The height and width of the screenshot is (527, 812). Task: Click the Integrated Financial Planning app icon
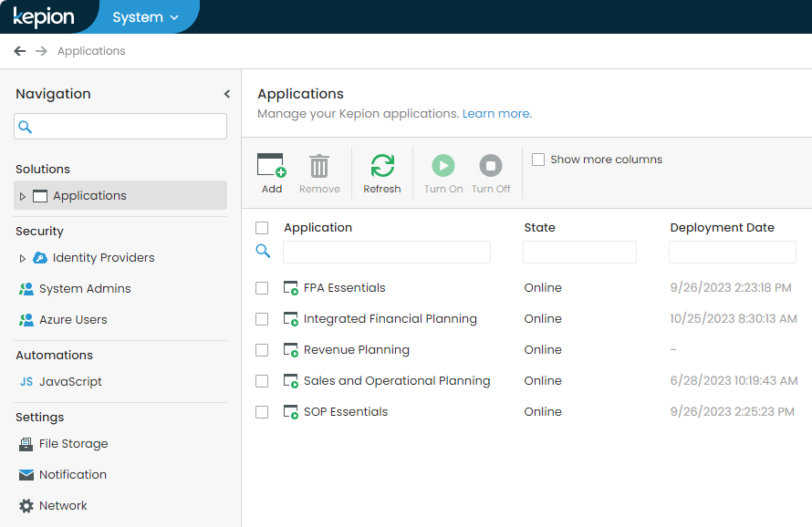coord(291,319)
